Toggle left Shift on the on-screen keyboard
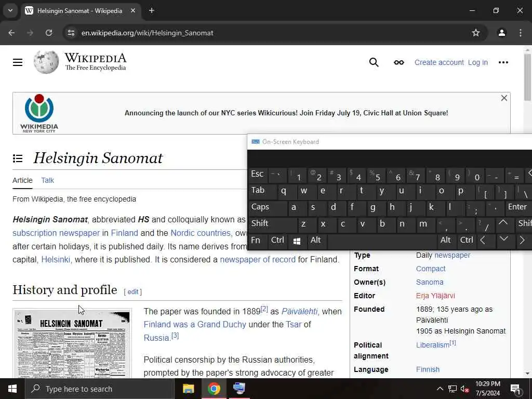This screenshot has height=399, width=532. (x=272, y=224)
